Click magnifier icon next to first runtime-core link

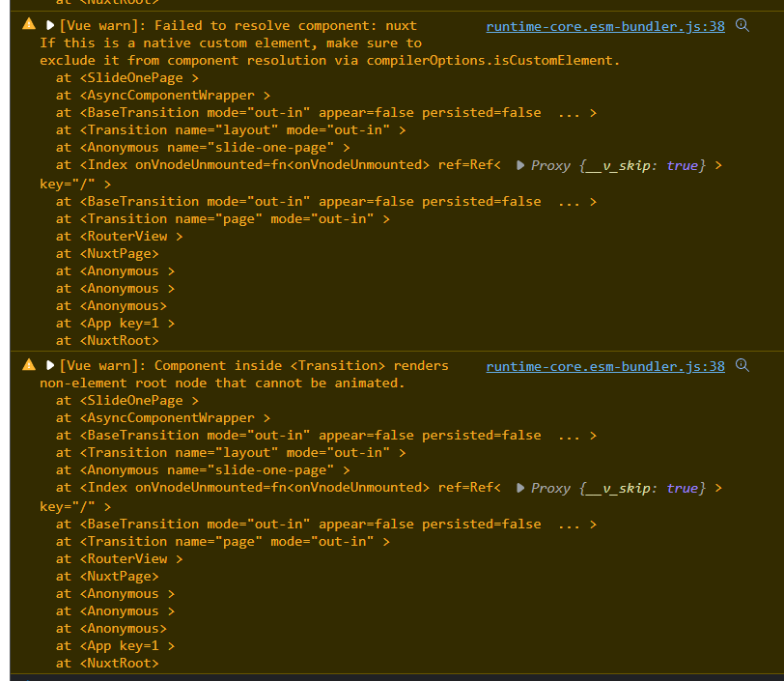[x=742, y=25]
